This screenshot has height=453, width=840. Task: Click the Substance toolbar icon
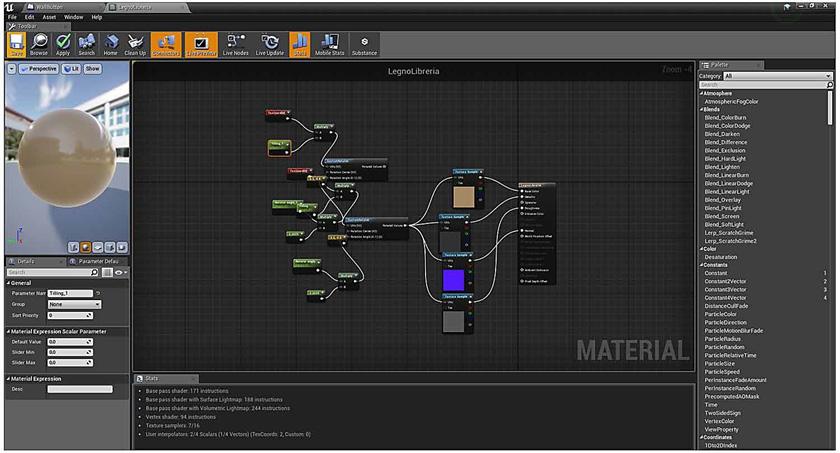click(364, 42)
